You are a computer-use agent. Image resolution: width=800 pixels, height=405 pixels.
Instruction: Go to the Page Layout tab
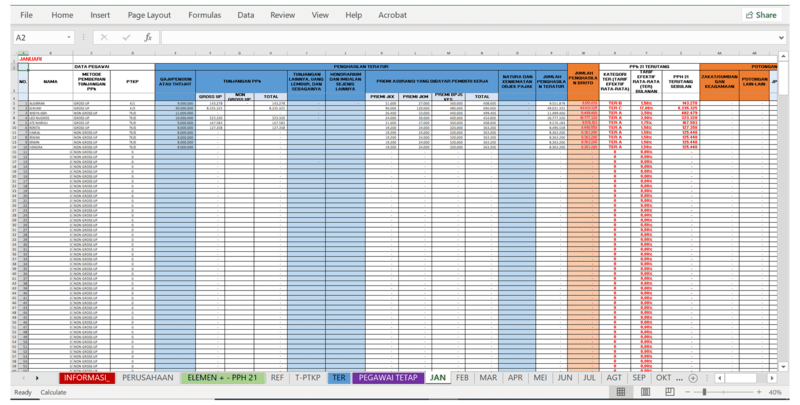coord(149,15)
